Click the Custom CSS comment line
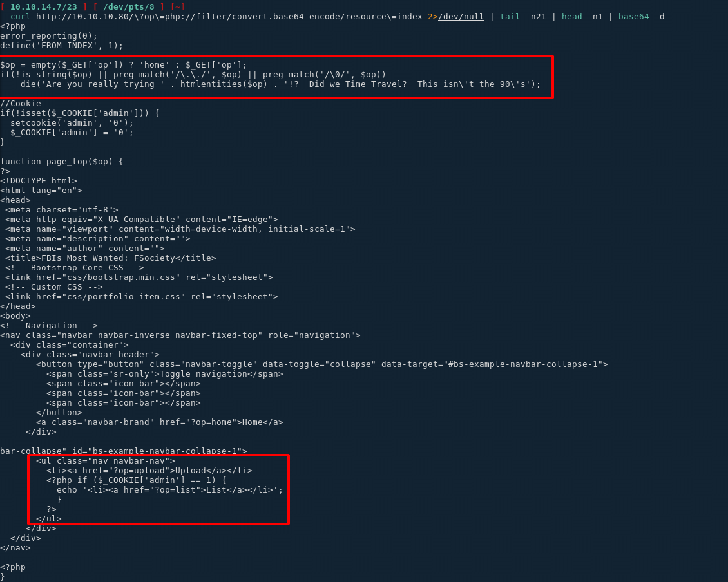 tap(54, 287)
